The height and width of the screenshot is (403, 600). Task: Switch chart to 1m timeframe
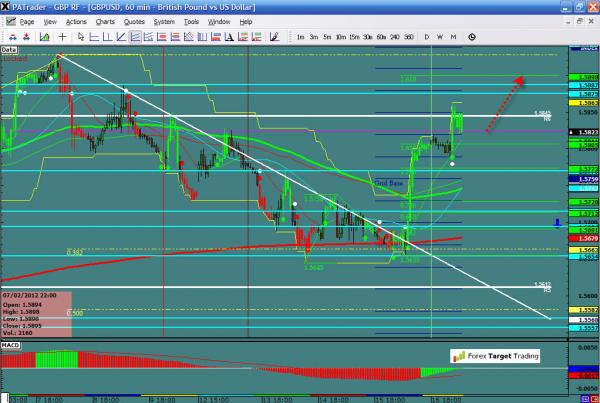tap(300, 36)
